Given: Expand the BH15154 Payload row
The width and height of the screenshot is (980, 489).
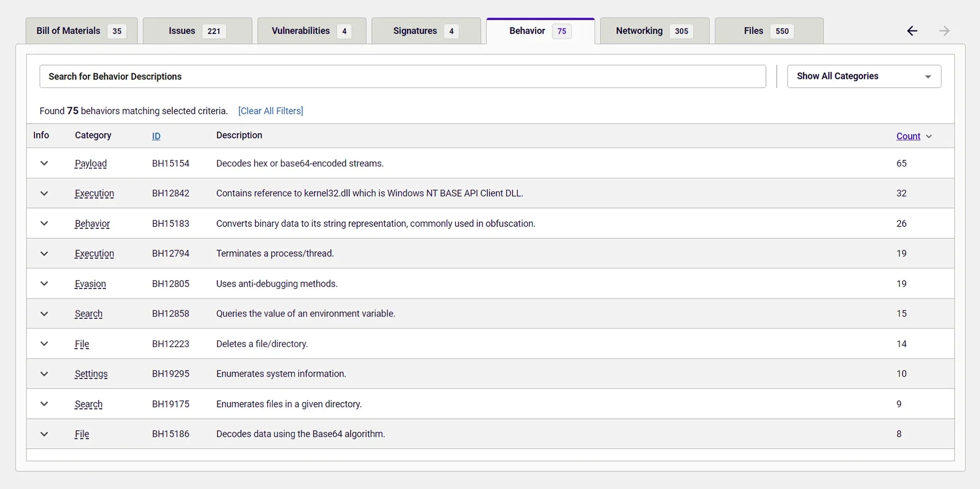Looking at the screenshot, I should point(44,164).
